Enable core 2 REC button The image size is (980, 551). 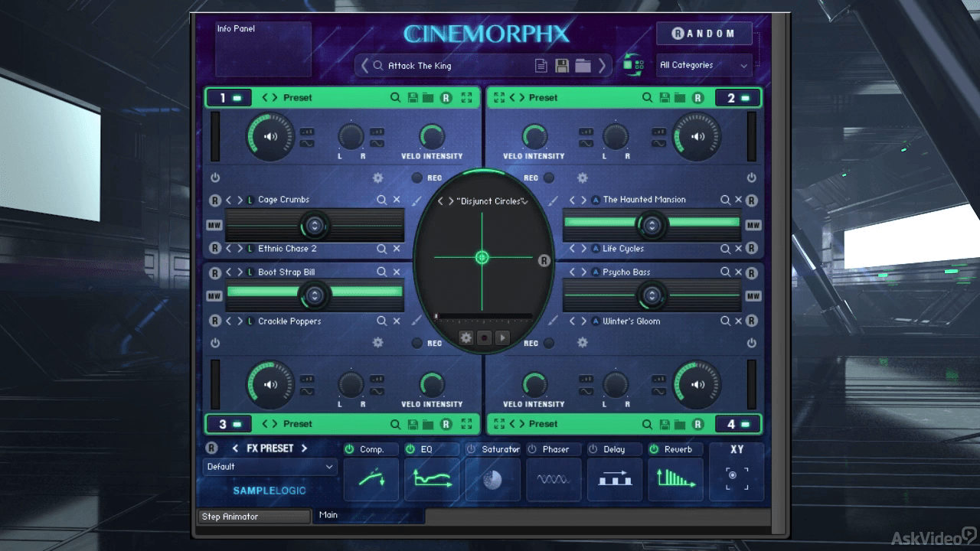click(548, 178)
